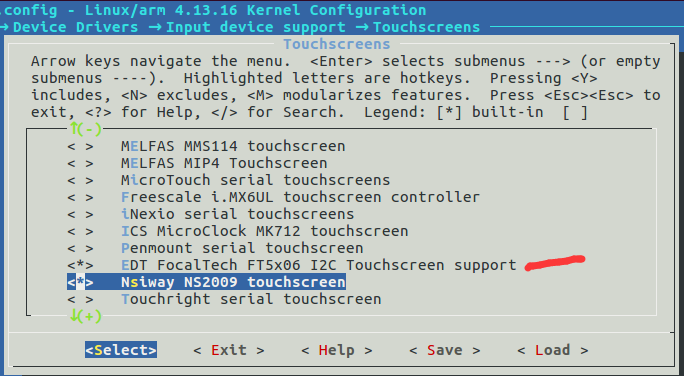Select iNexio serial touchscreens entry
Screen dimensions: 684x376
coord(237,214)
